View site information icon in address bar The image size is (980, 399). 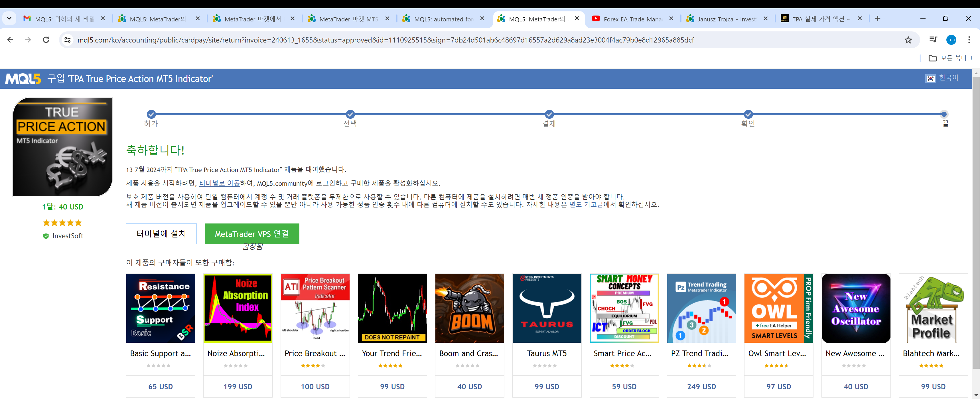68,40
